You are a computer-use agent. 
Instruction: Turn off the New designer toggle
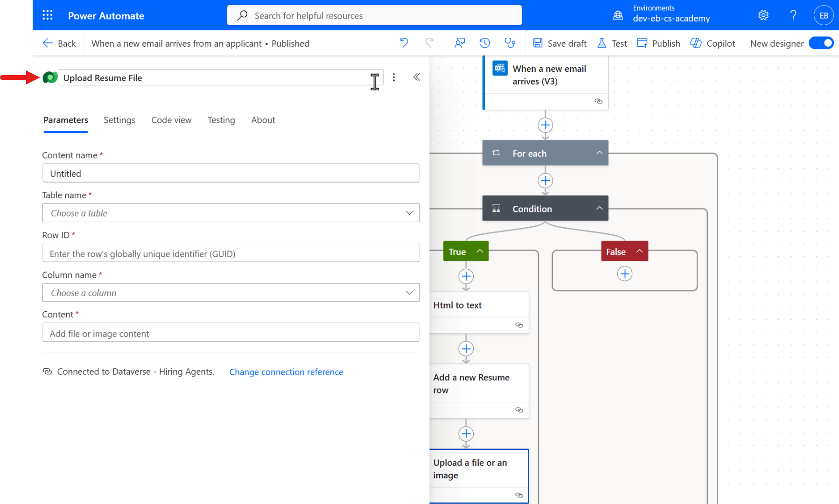tap(821, 43)
